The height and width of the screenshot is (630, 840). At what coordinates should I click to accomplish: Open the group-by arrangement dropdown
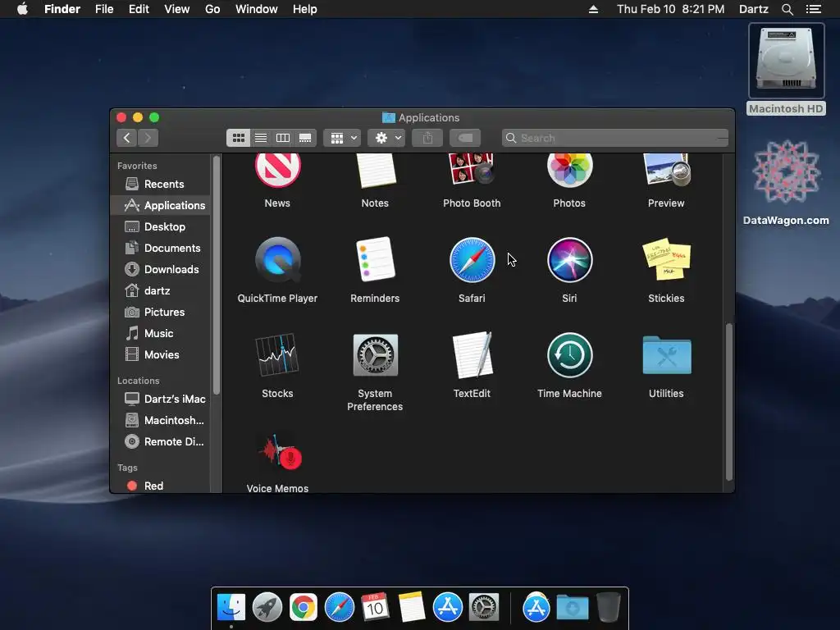point(342,138)
